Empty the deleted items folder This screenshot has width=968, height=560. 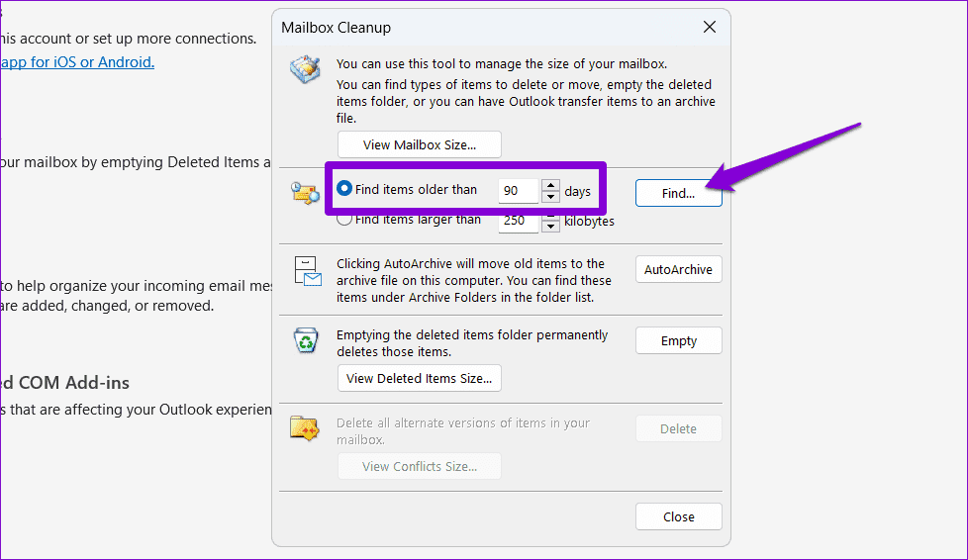(x=678, y=340)
